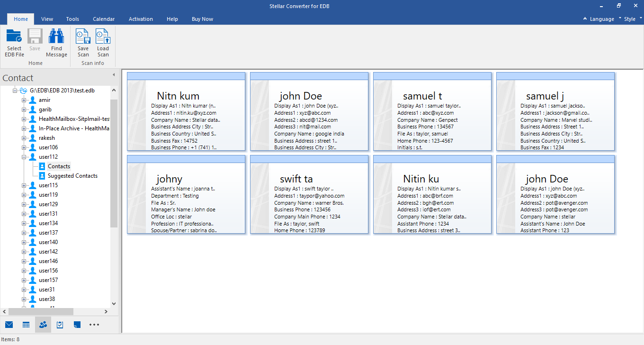Click the tree vertical scrollbar thumb
Image resolution: width=644 pixels, height=345 pixels.
(x=114, y=163)
